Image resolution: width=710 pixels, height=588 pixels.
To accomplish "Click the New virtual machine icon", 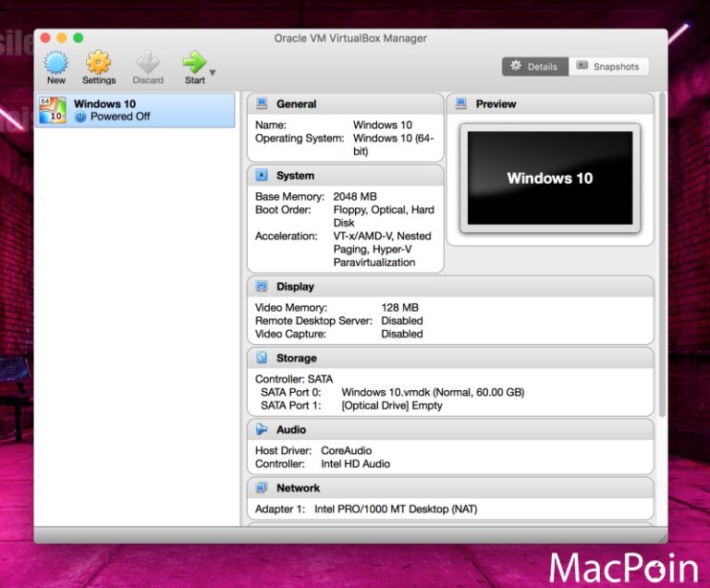I will (x=56, y=63).
